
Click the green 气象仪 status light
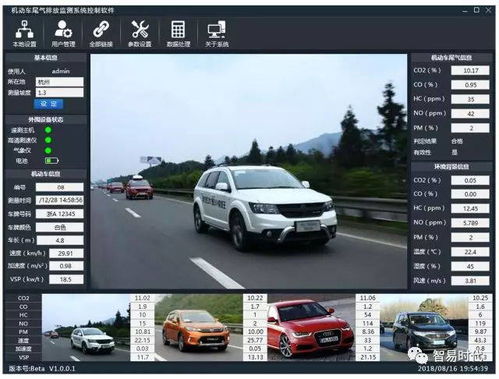[x=48, y=151]
